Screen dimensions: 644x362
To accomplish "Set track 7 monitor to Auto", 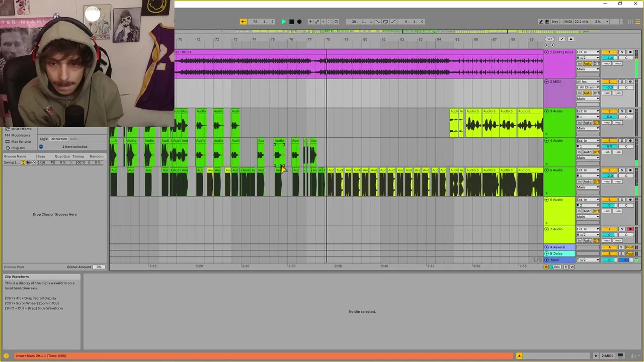I will (x=587, y=240).
